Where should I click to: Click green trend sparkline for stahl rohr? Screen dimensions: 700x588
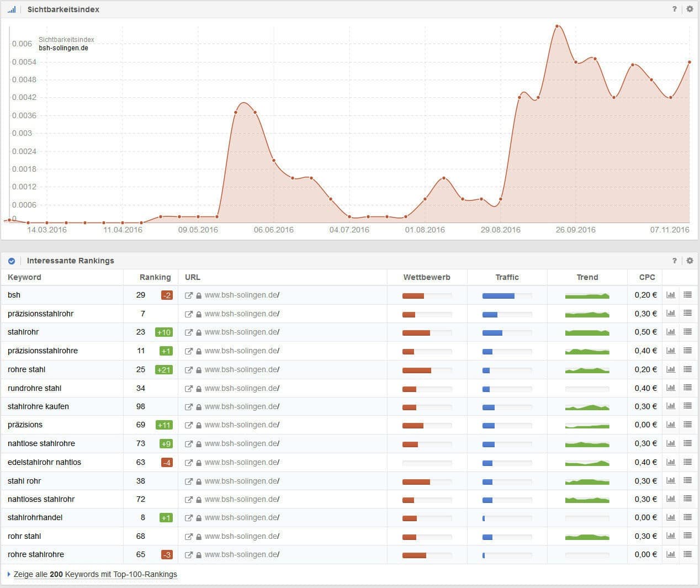click(x=587, y=481)
